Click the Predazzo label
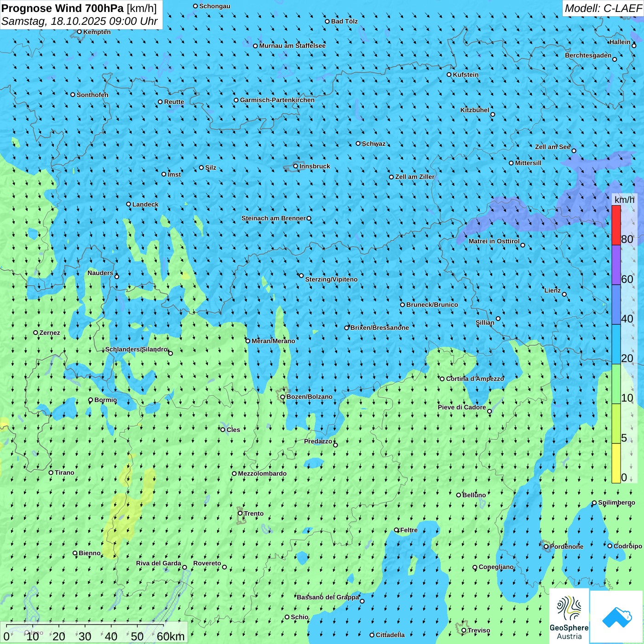This screenshot has height=644, width=644. [x=318, y=441]
